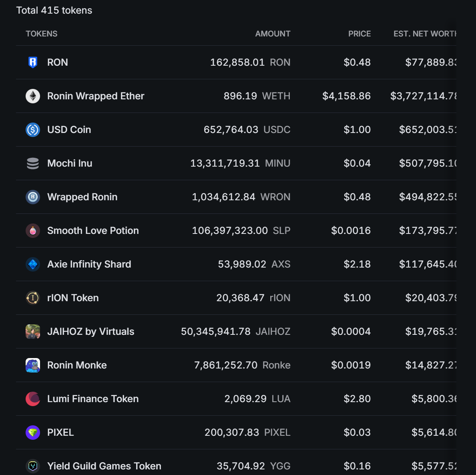Open the Axie Infinity Shard token link
Viewport: 476px width, 475px height.
(x=89, y=264)
